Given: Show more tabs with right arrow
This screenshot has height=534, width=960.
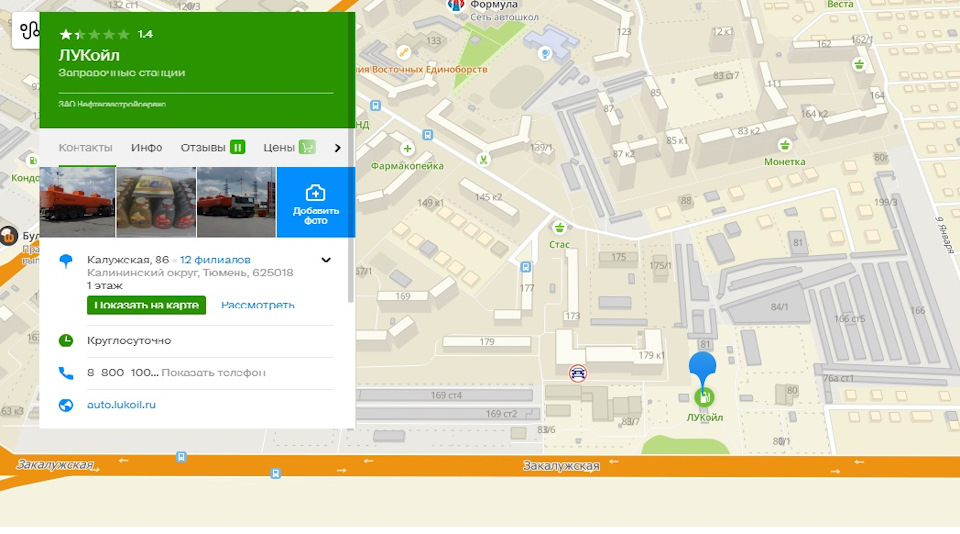Looking at the screenshot, I should tap(337, 148).
